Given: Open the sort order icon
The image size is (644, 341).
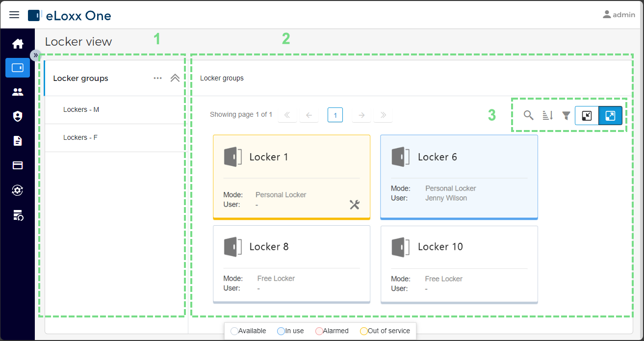Looking at the screenshot, I should tap(547, 115).
